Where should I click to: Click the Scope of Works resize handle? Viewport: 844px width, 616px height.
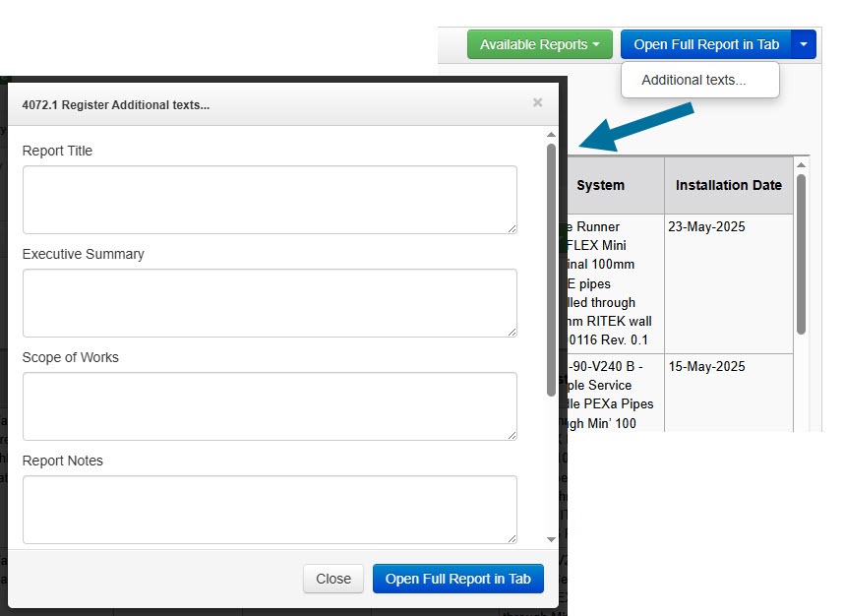click(512, 435)
